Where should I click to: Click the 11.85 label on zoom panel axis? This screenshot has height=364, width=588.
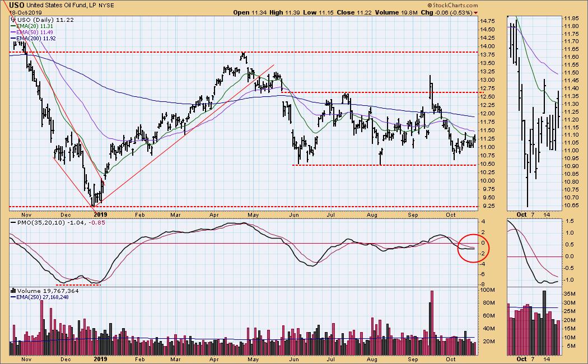pos(571,18)
